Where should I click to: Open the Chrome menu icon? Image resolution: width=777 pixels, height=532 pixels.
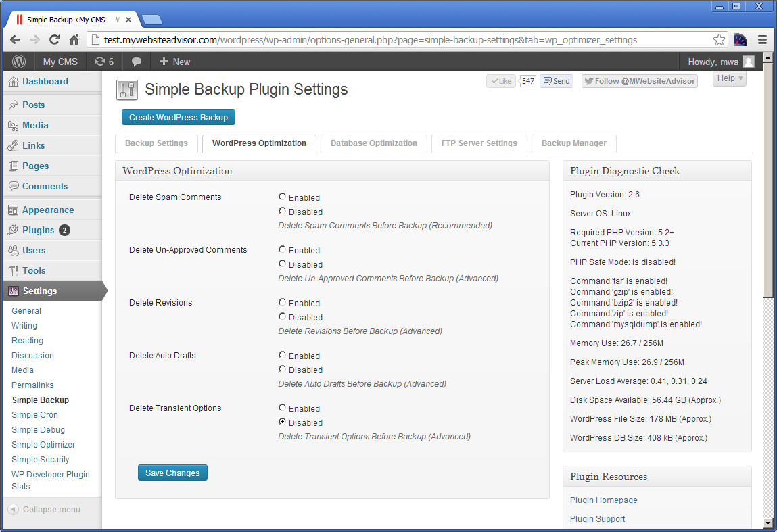[x=763, y=40]
